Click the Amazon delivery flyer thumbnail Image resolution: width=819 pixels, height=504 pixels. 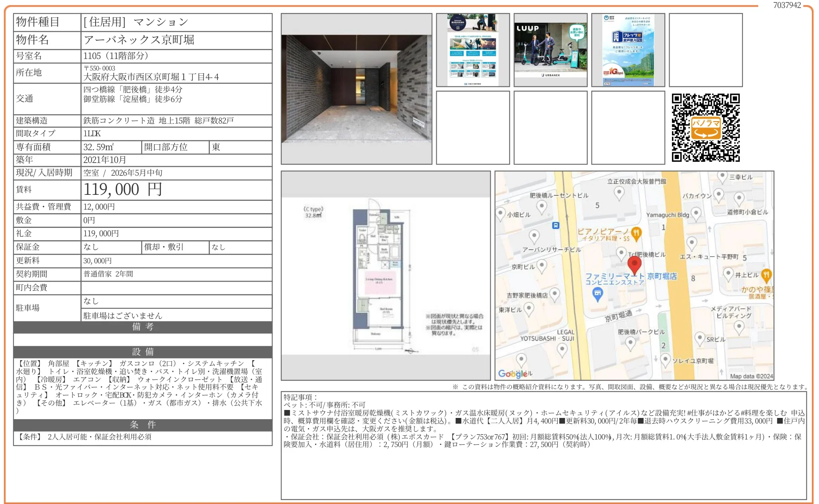click(x=474, y=50)
